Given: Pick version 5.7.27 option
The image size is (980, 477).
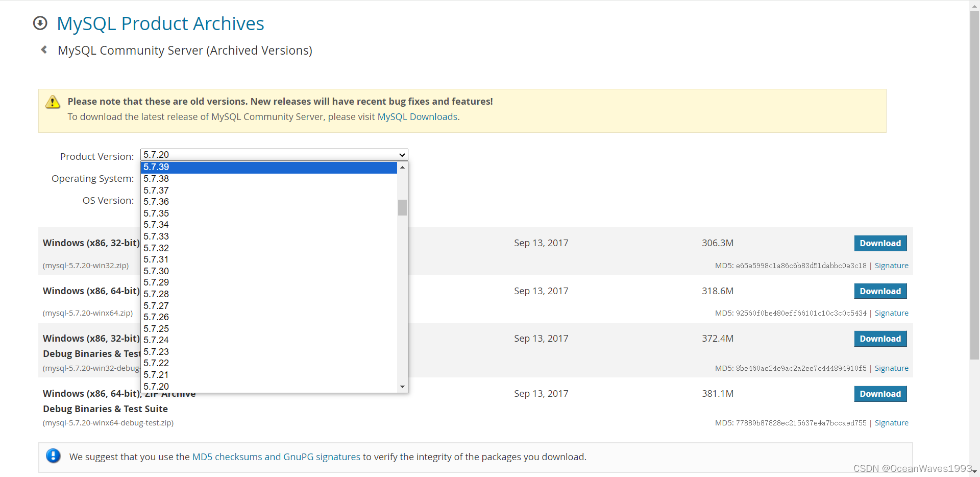Looking at the screenshot, I should tap(269, 306).
